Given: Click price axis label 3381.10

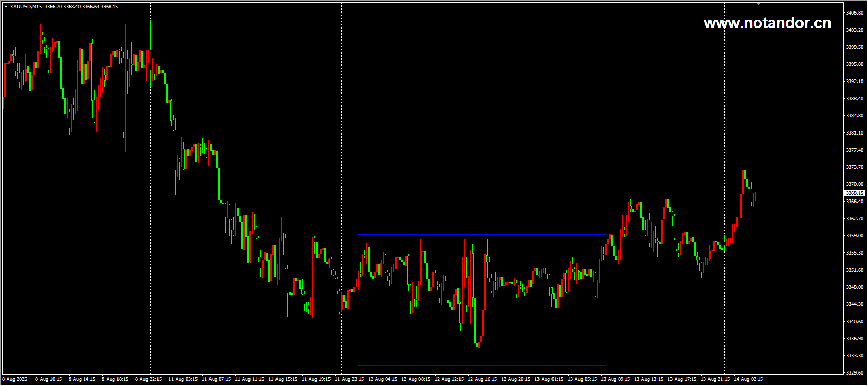Looking at the screenshot, I should (x=855, y=133).
